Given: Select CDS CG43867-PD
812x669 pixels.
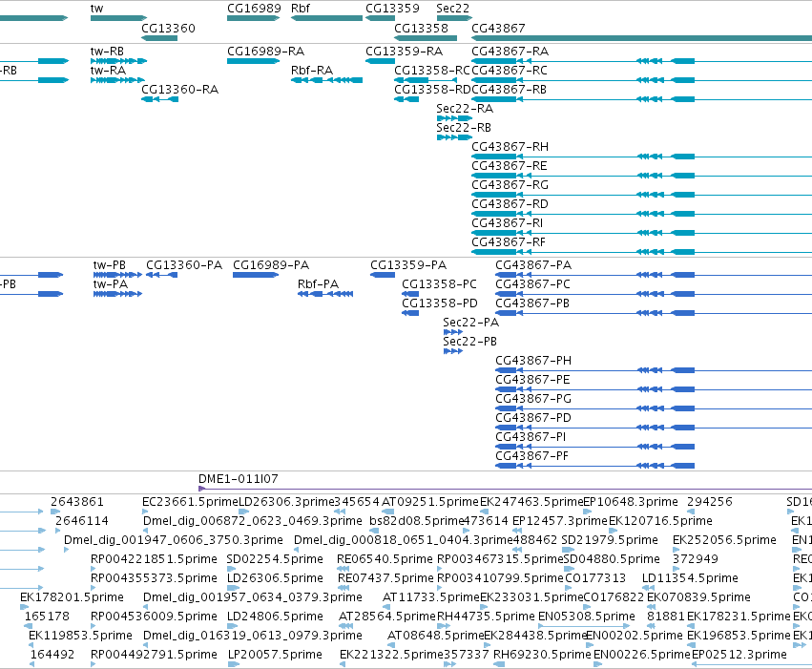Looking at the screenshot, I should click(533, 418).
